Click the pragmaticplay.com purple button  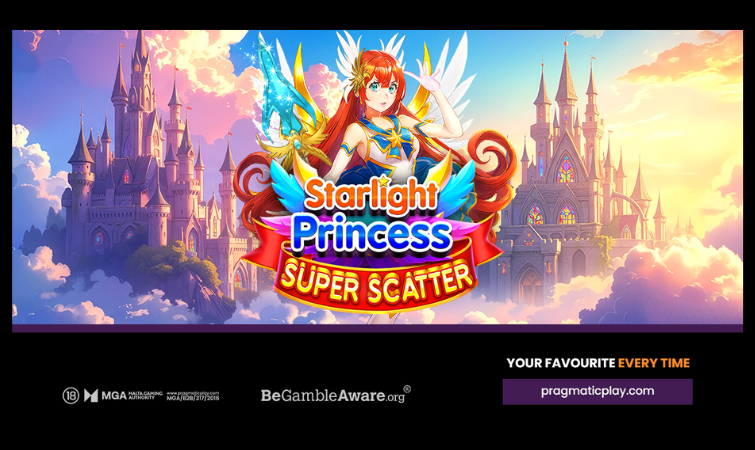coord(598,391)
